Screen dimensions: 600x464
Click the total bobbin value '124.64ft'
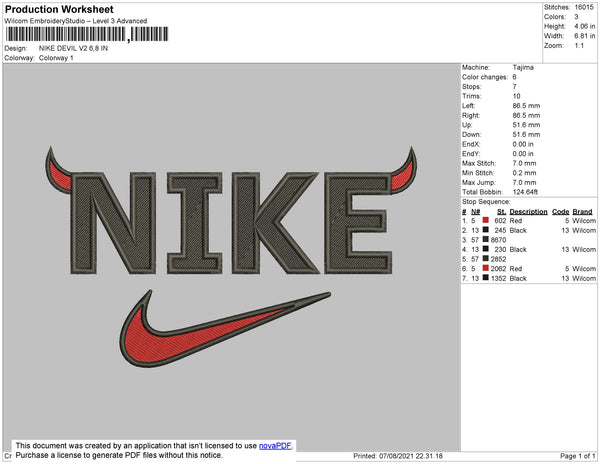coord(525,192)
